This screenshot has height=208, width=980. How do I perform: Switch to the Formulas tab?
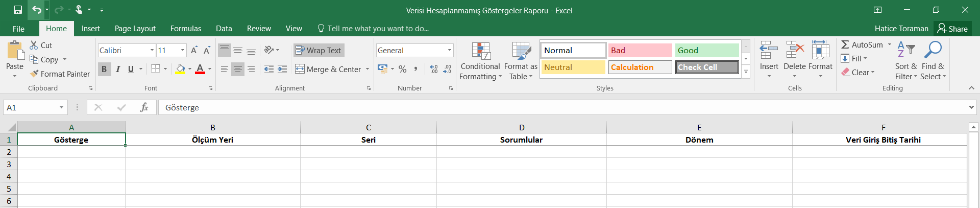185,29
